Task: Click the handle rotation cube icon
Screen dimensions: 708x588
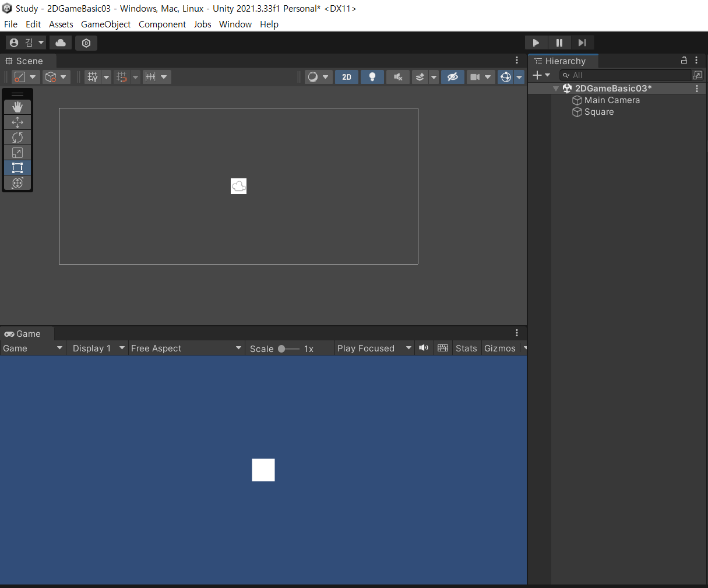Action: 51,77
